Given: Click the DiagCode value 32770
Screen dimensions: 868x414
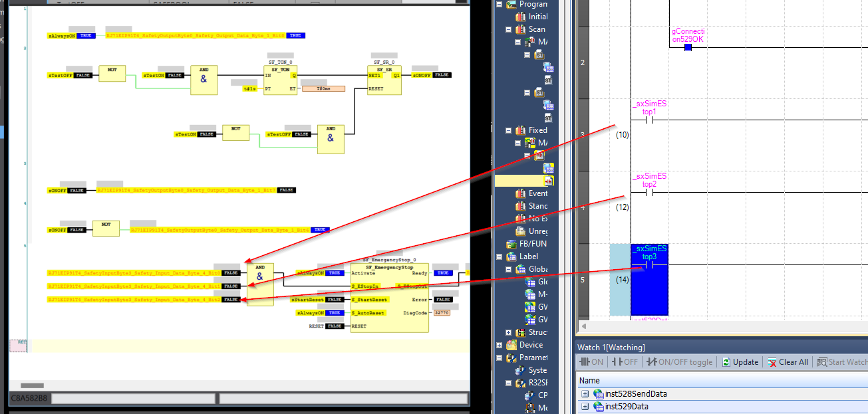Looking at the screenshot, I should pyautogui.click(x=441, y=313).
